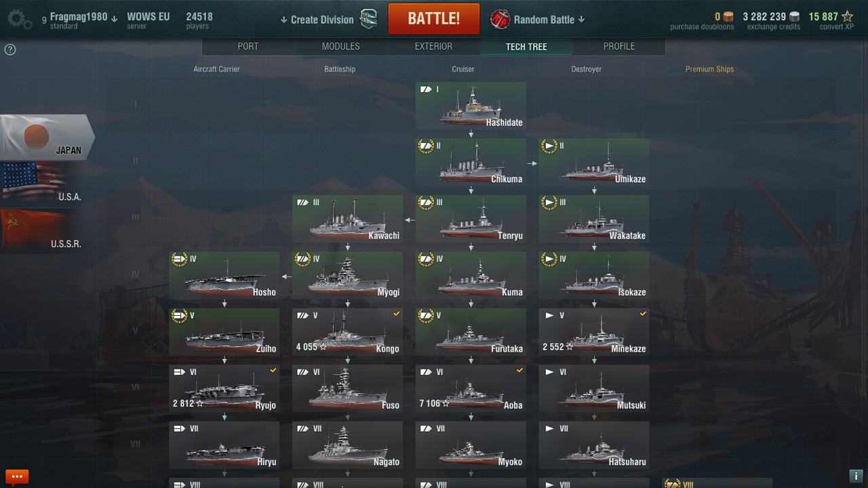Click the division emblem icon
The image size is (868, 488).
tap(368, 19)
